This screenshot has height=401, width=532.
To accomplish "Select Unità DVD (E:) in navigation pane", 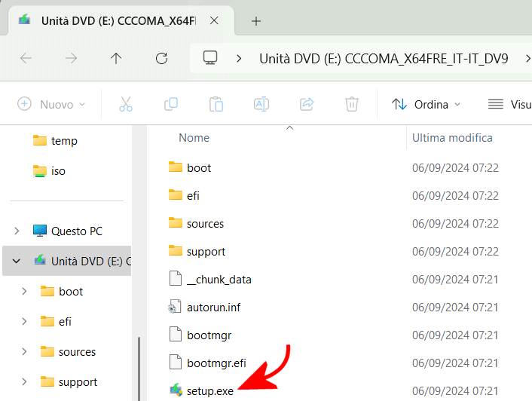I will [x=66, y=261].
